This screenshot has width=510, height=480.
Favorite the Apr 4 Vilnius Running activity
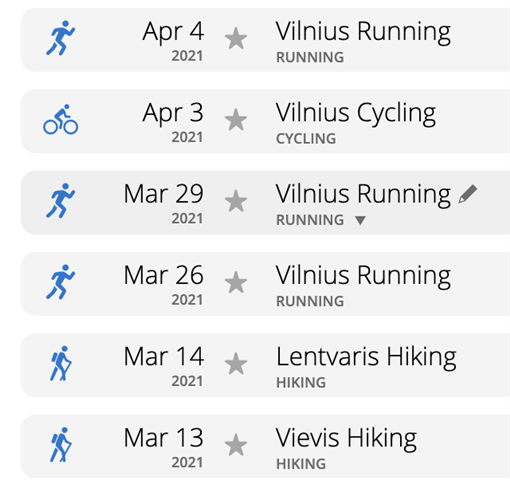point(236,39)
